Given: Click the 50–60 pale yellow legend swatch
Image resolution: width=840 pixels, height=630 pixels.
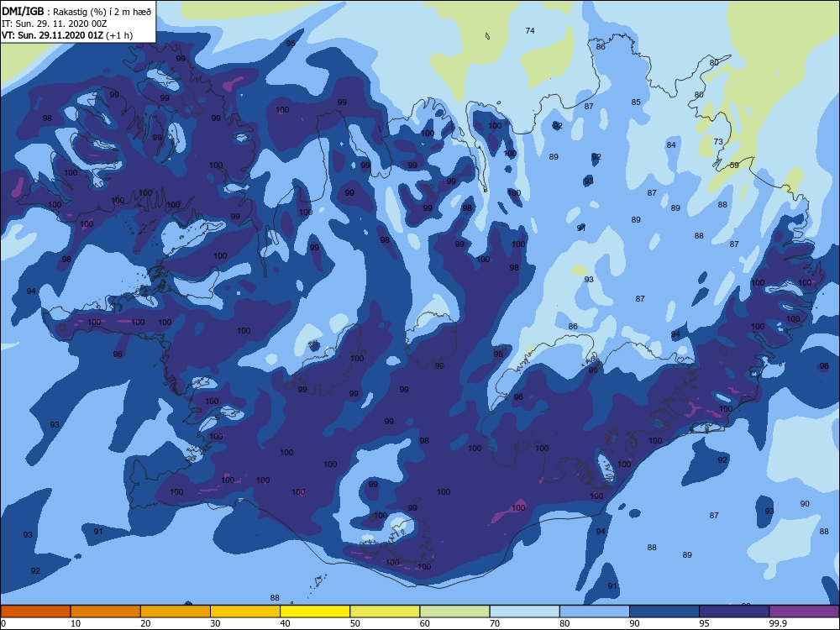Looking at the screenshot, I should coord(386,612).
